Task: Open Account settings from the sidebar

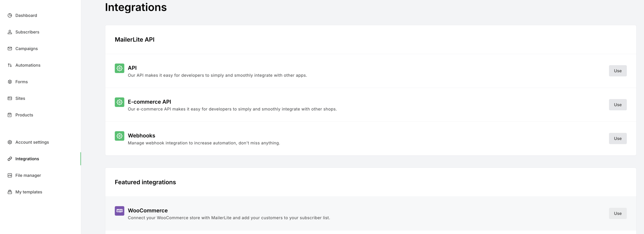Action: (x=32, y=142)
